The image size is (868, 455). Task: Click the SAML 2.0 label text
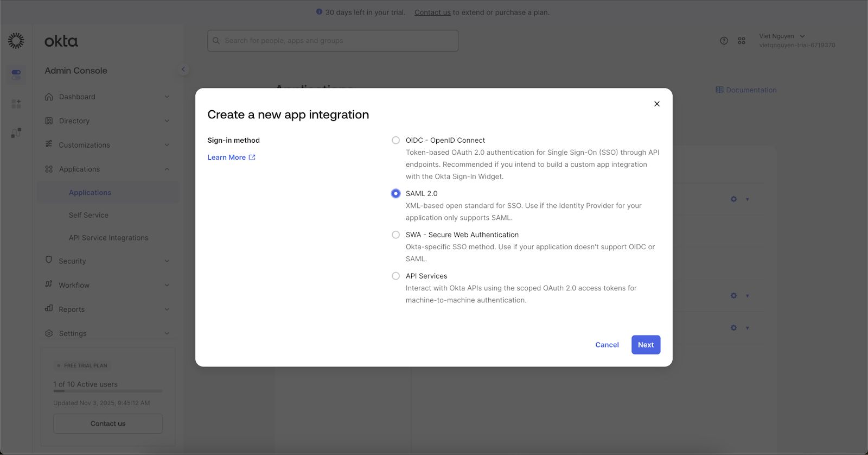coord(422,193)
